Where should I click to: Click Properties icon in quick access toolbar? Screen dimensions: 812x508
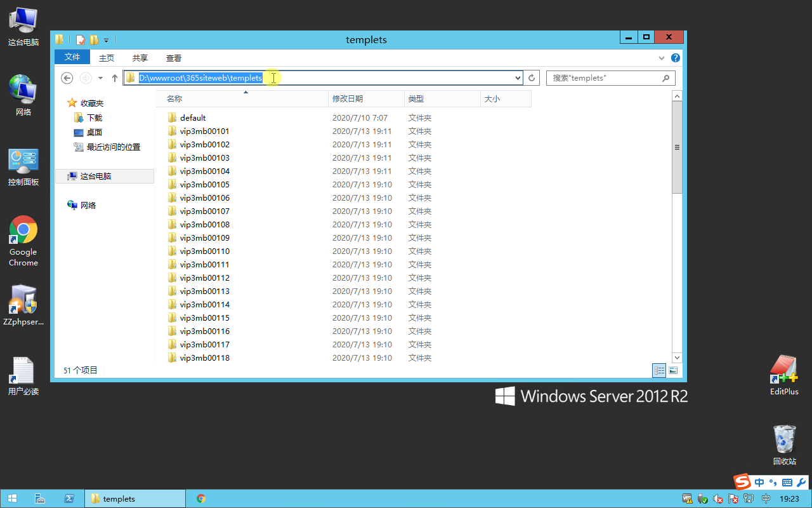[81, 40]
